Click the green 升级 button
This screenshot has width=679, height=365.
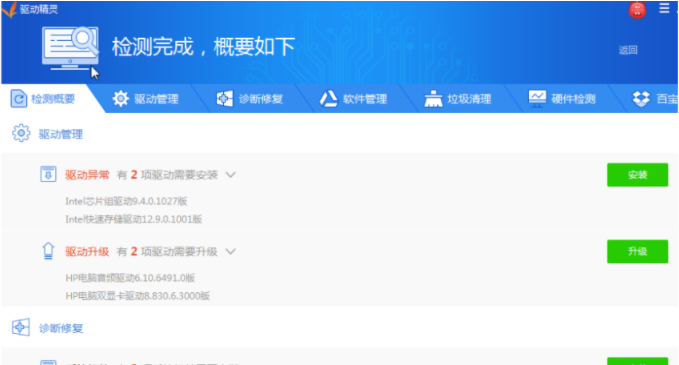pyautogui.click(x=637, y=252)
